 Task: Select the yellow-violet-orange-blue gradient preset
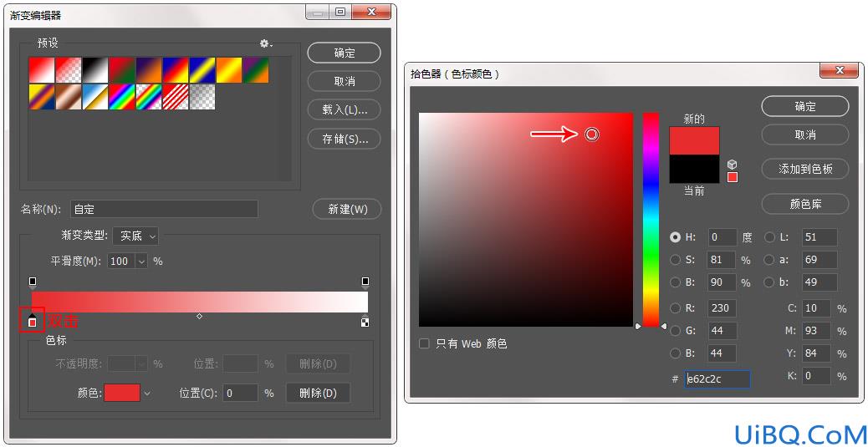[x=42, y=97]
